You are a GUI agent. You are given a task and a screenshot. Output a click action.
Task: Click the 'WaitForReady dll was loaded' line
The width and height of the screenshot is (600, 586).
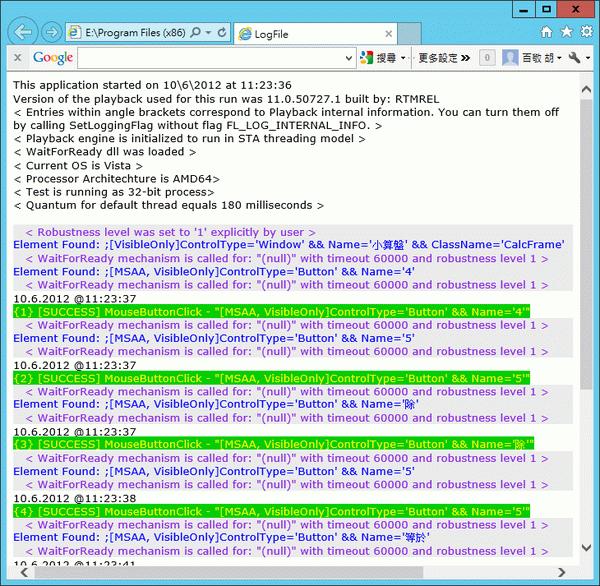pos(104,152)
